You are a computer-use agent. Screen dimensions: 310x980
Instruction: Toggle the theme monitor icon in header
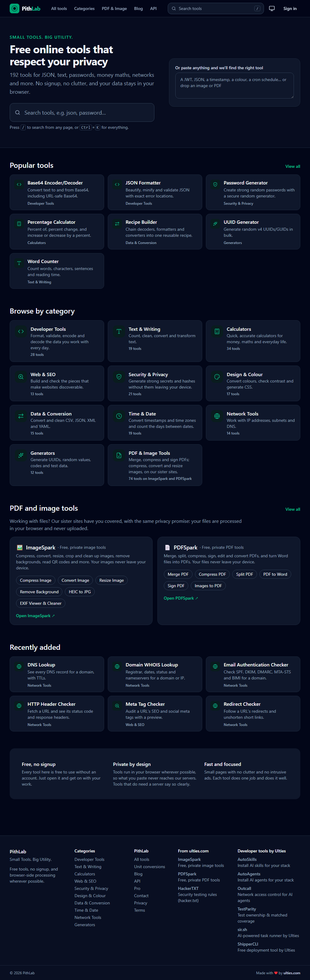click(x=272, y=8)
